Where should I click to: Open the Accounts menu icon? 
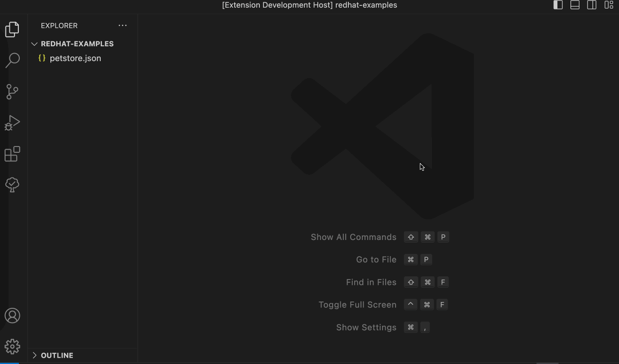(x=12, y=315)
